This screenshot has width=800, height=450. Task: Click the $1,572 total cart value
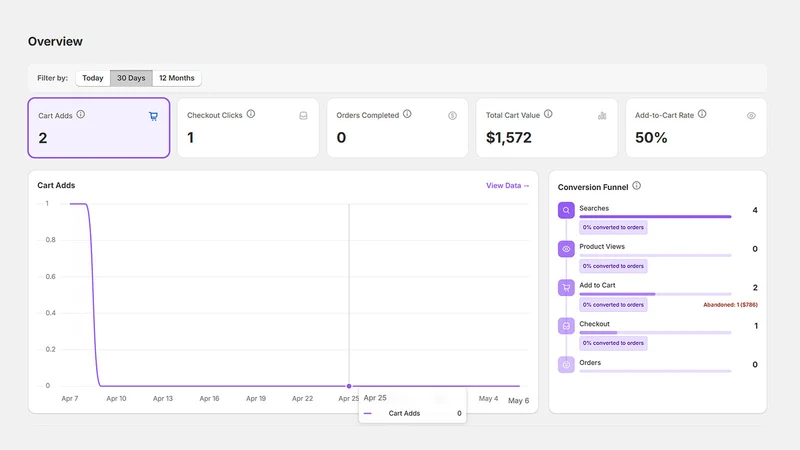coord(509,138)
